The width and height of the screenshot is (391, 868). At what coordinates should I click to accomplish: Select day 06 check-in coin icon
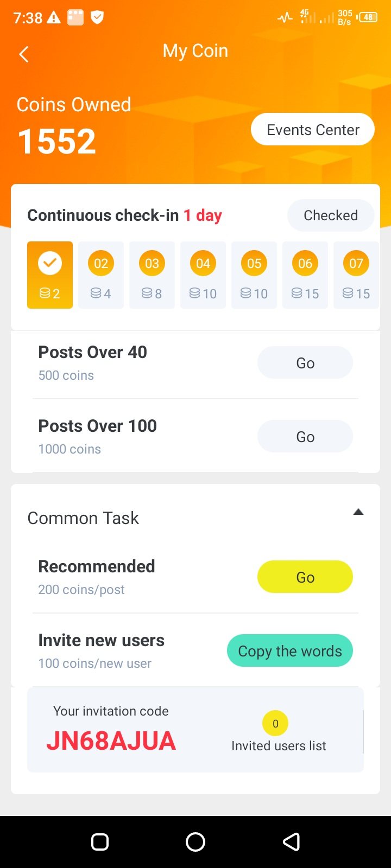pos(305,264)
